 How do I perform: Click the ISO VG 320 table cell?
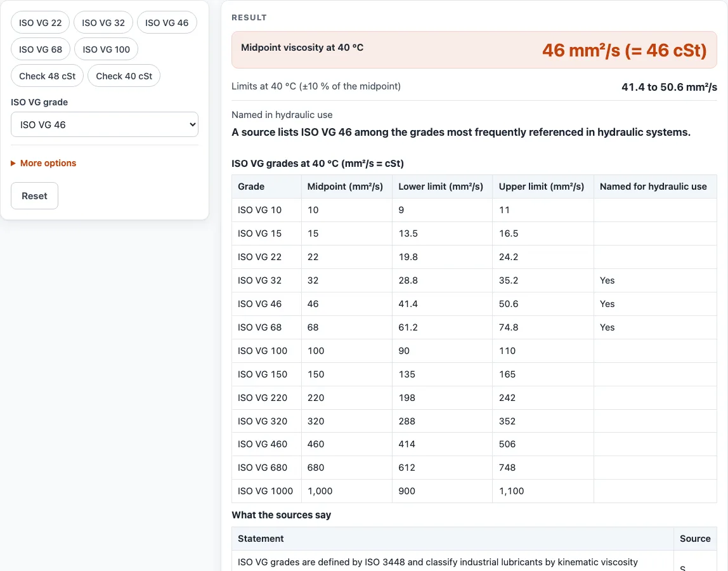pyautogui.click(x=266, y=421)
